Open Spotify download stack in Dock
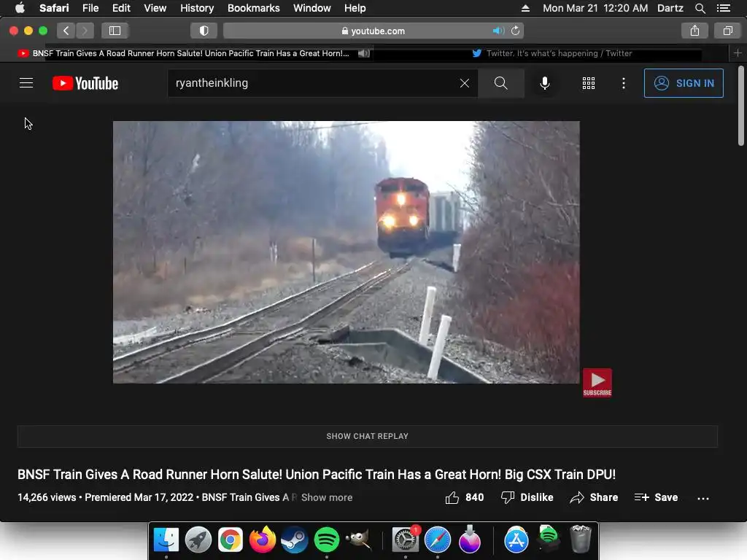747x560 pixels. 549,539
